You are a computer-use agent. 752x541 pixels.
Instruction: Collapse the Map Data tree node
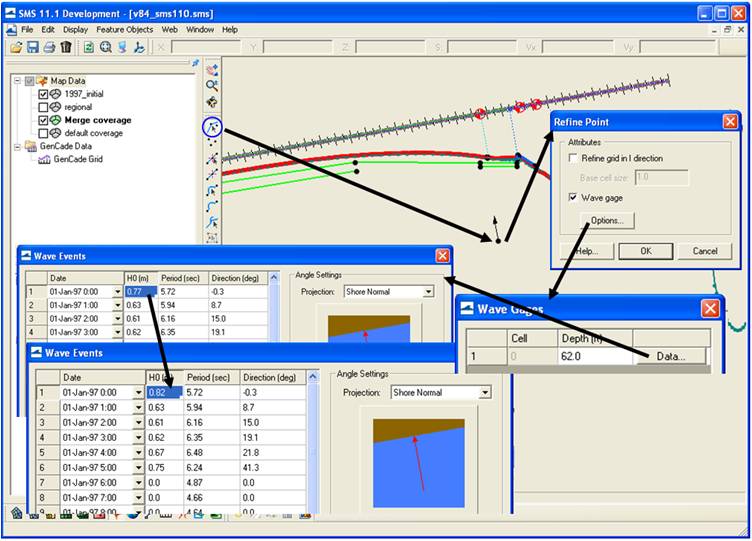(17, 81)
